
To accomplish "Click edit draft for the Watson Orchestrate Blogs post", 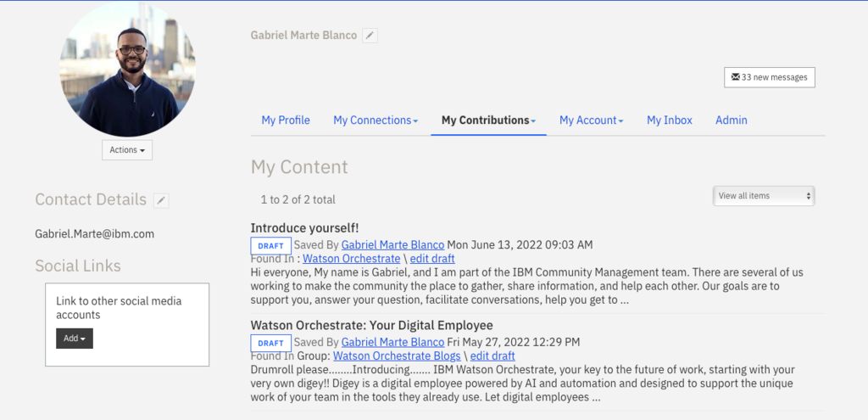I will click(x=492, y=356).
